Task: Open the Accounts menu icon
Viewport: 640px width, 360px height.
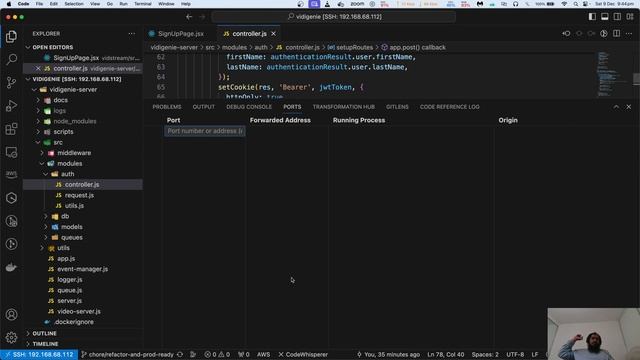Action: pyautogui.click(x=11, y=315)
